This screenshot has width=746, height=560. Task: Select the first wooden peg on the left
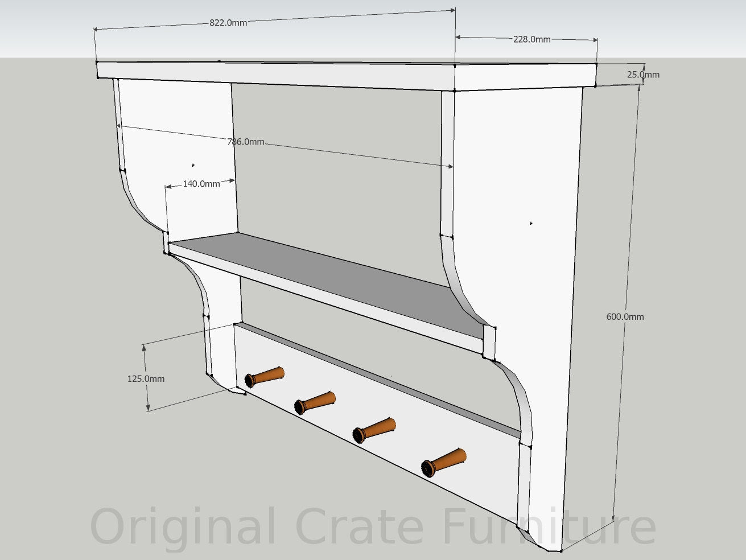(264, 377)
